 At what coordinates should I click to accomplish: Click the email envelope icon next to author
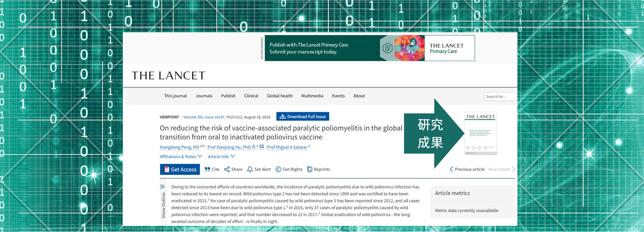click(x=262, y=147)
